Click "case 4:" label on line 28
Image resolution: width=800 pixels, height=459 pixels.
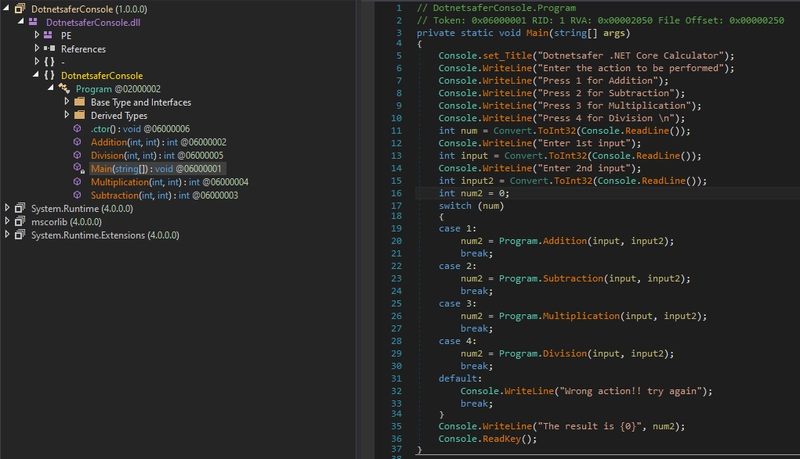tap(457, 341)
